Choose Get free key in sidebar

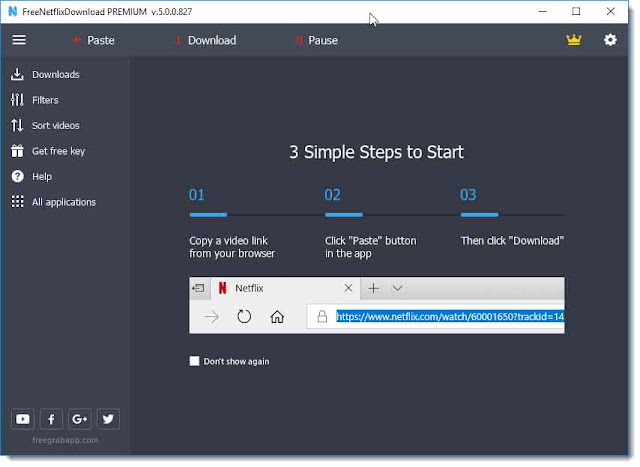click(x=58, y=151)
